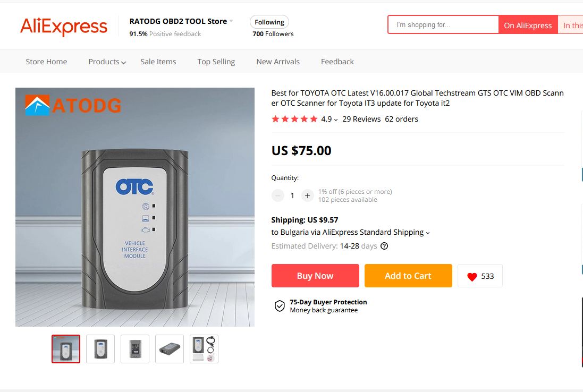Open the Products dropdown menu

click(x=107, y=62)
